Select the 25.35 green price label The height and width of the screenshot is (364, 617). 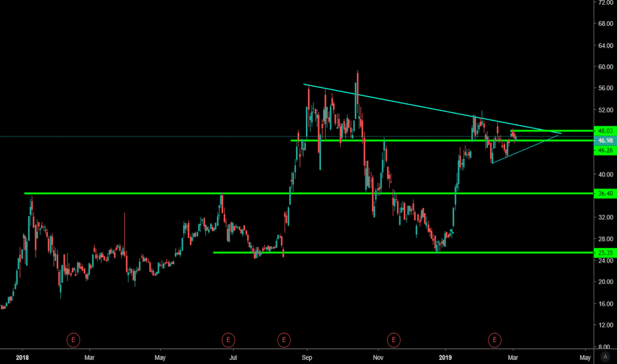pyautogui.click(x=605, y=253)
